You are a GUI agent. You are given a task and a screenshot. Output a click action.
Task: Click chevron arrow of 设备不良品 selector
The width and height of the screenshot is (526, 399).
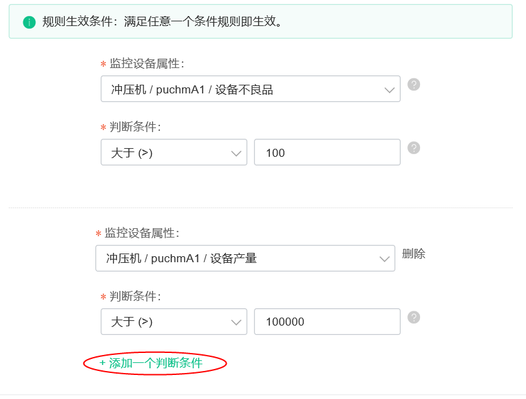pyautogui.click(x=389, y=90)
